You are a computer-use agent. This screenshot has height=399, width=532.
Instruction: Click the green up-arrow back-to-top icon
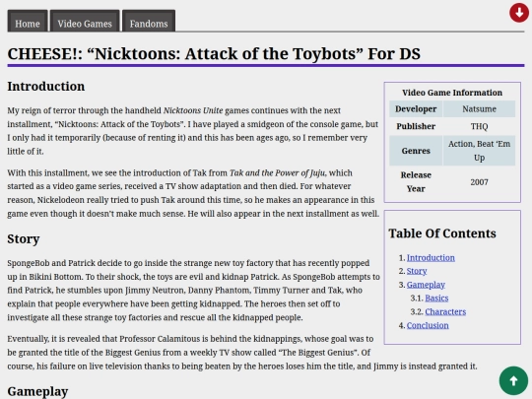(513, 380)
